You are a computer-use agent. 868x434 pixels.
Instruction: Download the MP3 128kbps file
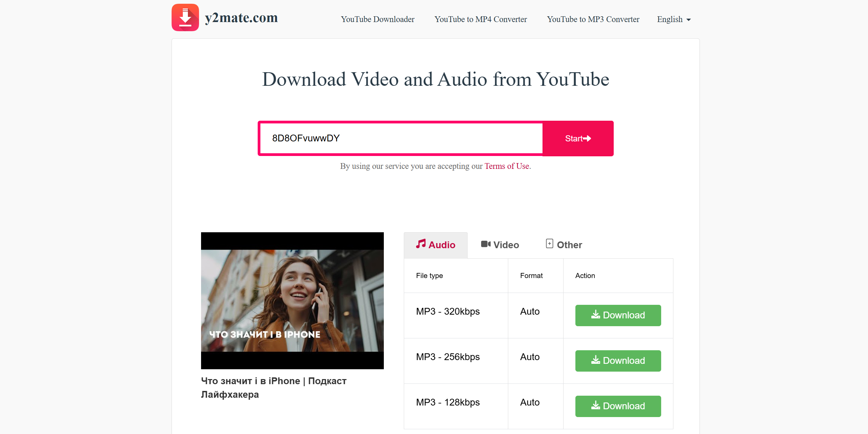pos(618,406)
